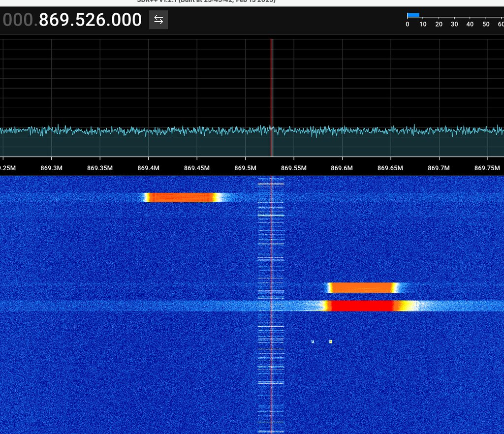Click the 869.65M frequency axis label
504x434 pixels.
pos(390,168)
